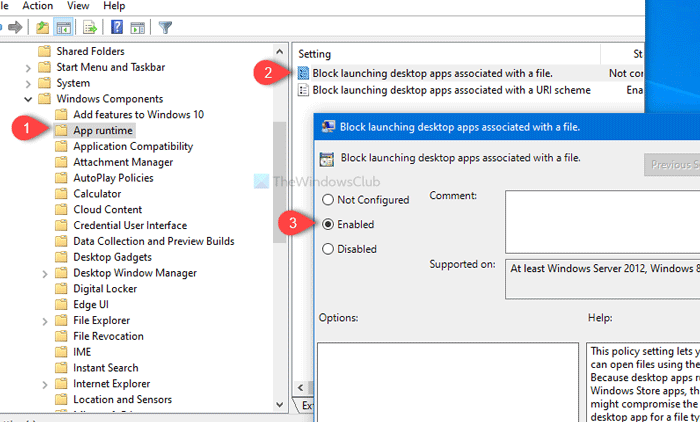Click the folder icon beside File Revocation

(x=61, y=336)
